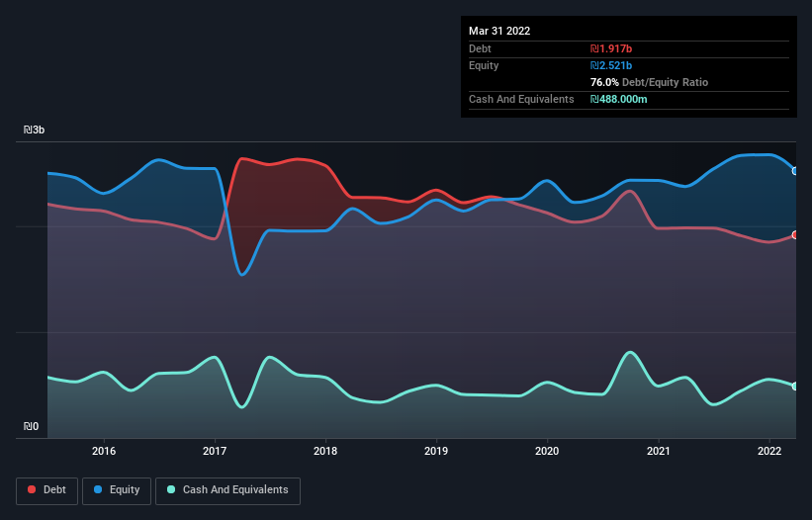Click the 2020 x-axis label
This screenshot has width=812, height=520.
click(547, 451)
